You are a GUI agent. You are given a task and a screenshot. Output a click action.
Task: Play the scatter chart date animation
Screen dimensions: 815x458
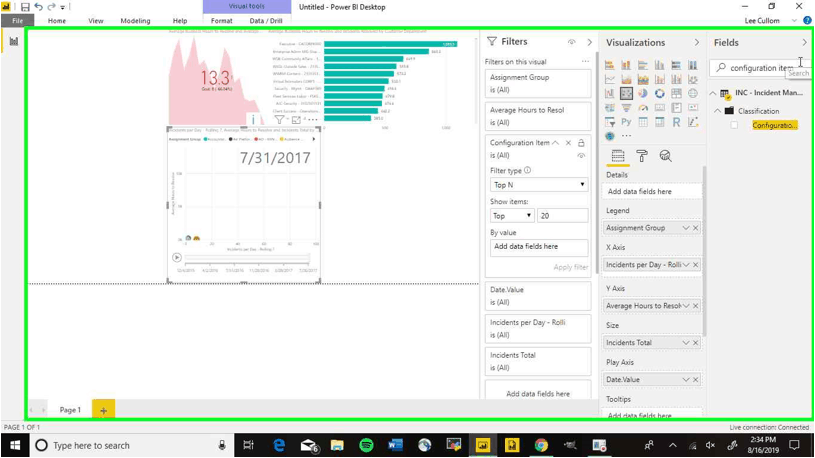(x=177, y=257)
